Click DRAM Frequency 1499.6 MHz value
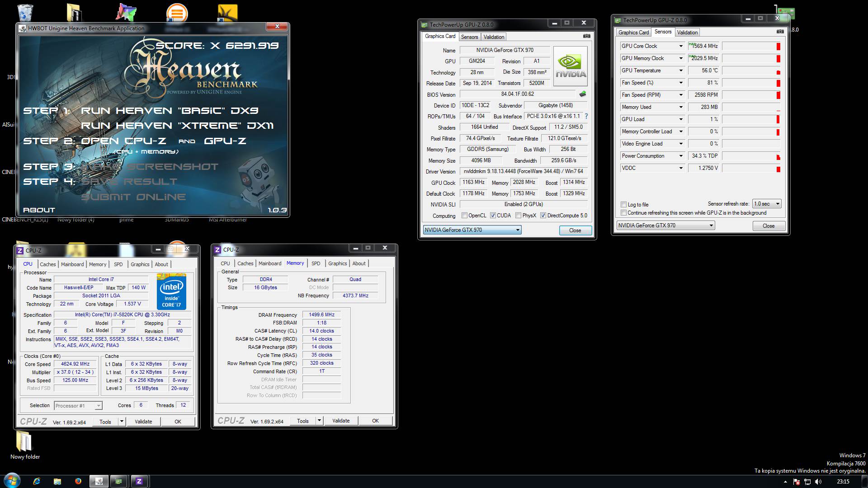868x488 pixels. (x=321, y=315)
